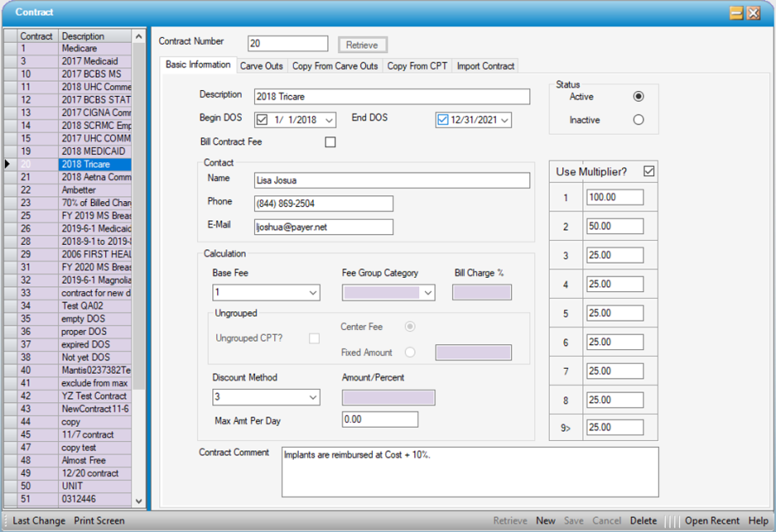This screenshot has height=532, width=776.
Task: Minimize the Contract window
Action: coord(736,13)
